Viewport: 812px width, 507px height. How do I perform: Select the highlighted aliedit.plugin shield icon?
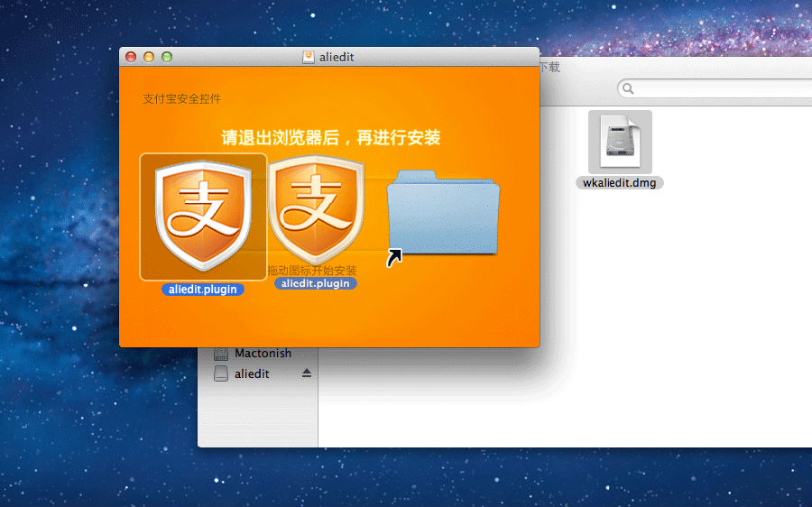point(202,217)
